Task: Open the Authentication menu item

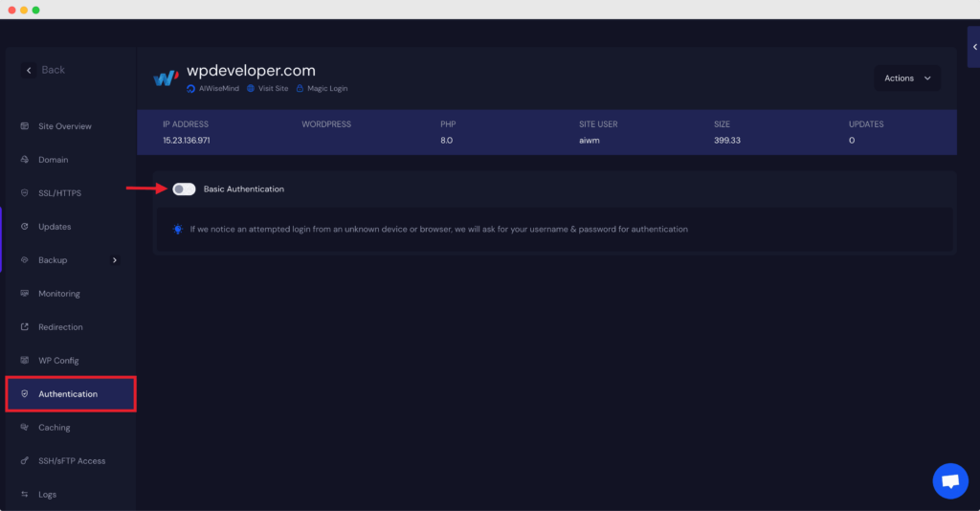Action: [x=68, y=394]
